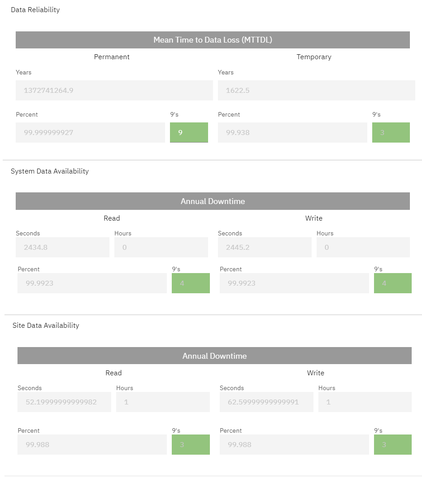Screen dimensions: 422x504
Task: Click the Permanent MTTDL Years field
Action: (x=114, y=90)
